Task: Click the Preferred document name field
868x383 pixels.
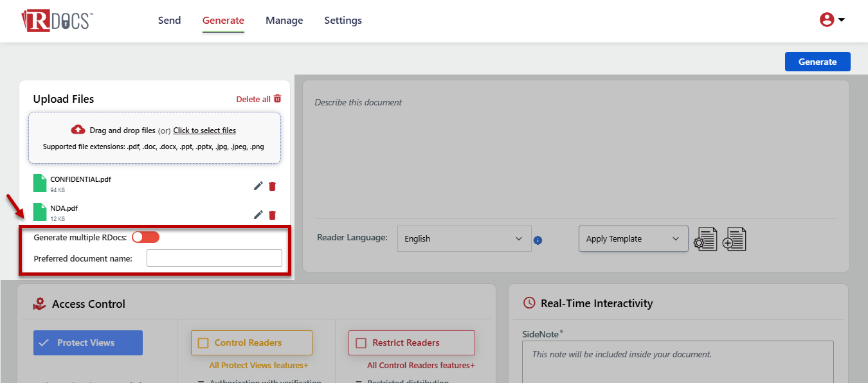Action: pos(214,258)
